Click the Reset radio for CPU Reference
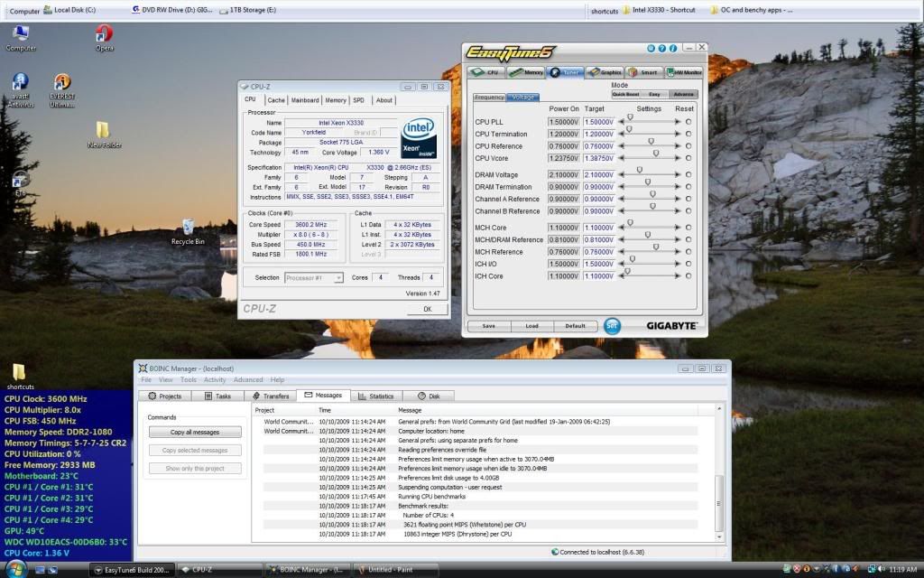This screenshot has height=578, width=924. click(688, 146)
